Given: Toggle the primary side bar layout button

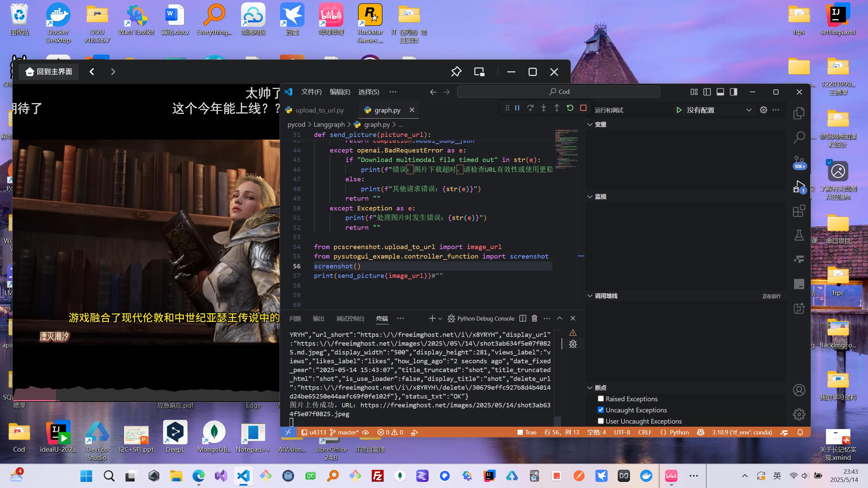Looking at the screenshot, I should 707,92.
